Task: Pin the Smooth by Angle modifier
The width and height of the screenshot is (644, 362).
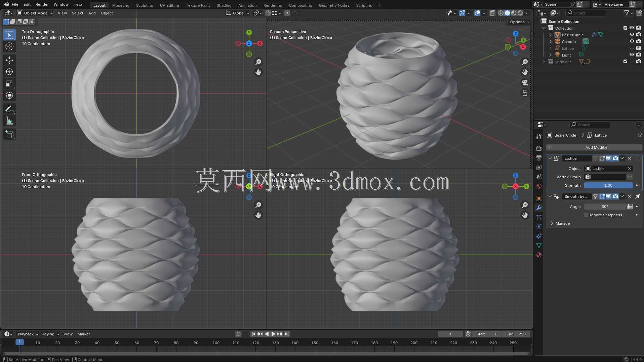Action: [638, 196]
